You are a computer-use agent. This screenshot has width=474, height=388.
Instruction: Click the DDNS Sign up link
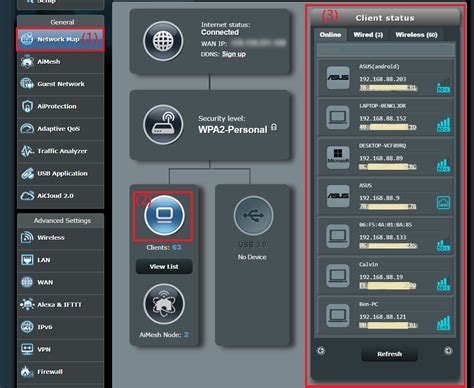pos(234,54)
